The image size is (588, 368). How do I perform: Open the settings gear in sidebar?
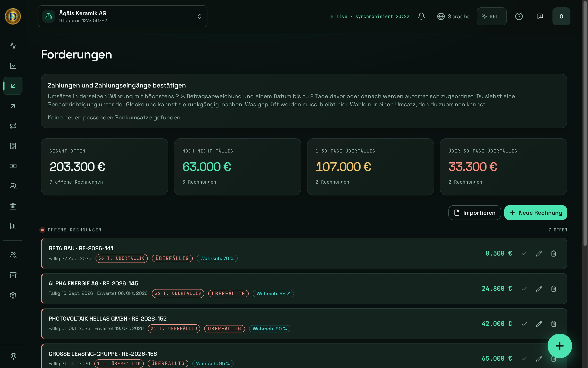(x=13, y=295)
